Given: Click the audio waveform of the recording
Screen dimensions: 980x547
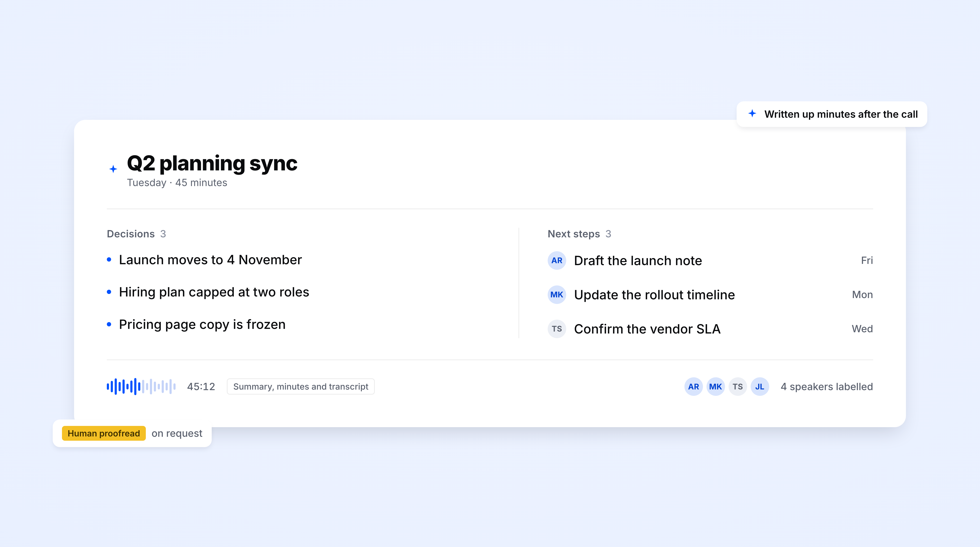Looking at the screenshot, I should click(x=141, y=386).
